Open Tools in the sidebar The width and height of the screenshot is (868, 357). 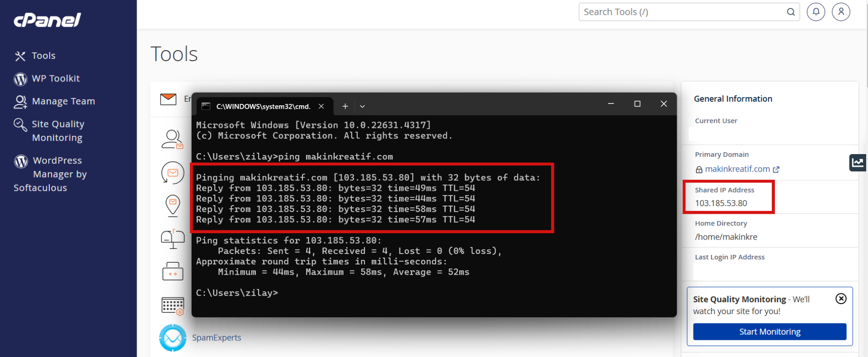pos(43,56)
